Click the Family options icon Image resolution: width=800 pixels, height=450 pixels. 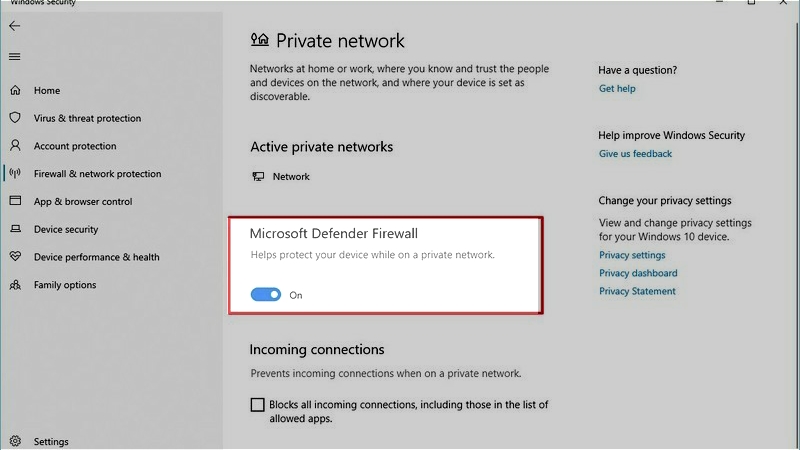[15, 285]
